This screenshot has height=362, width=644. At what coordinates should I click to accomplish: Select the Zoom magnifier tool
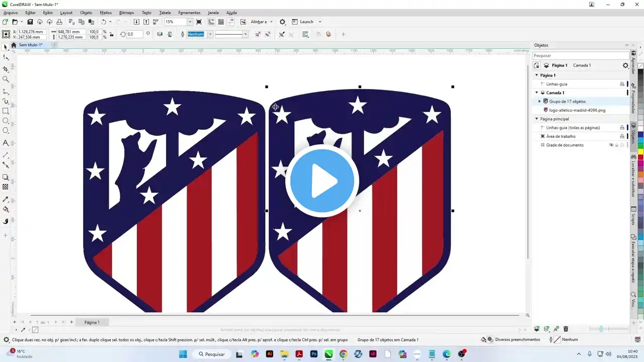tap(6, 79)
